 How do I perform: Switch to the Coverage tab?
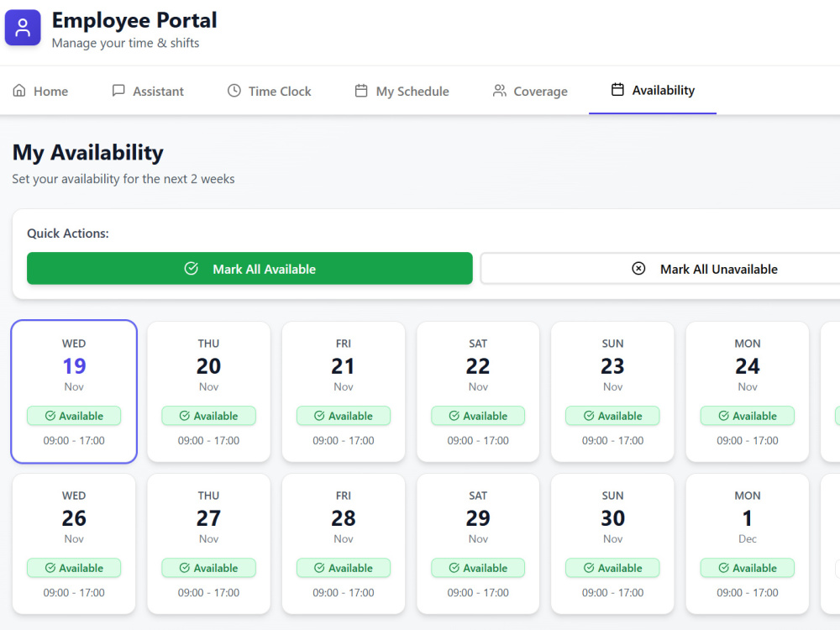(530, 91)
